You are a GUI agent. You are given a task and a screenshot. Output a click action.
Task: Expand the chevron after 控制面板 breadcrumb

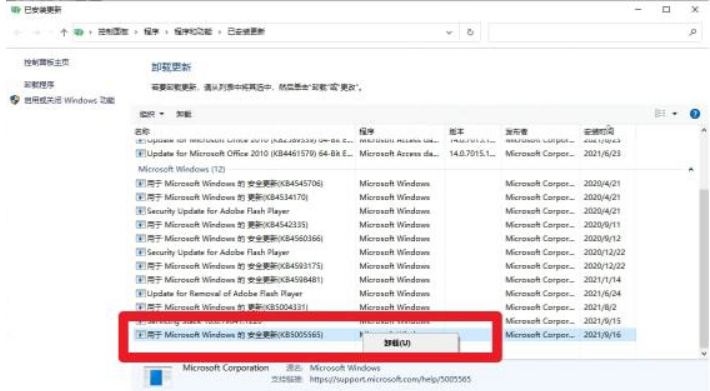pyautogui.click(x=136, y=32)
